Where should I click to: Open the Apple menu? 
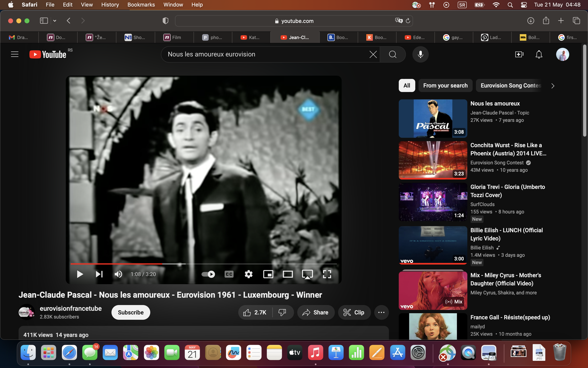coord(11,5)
